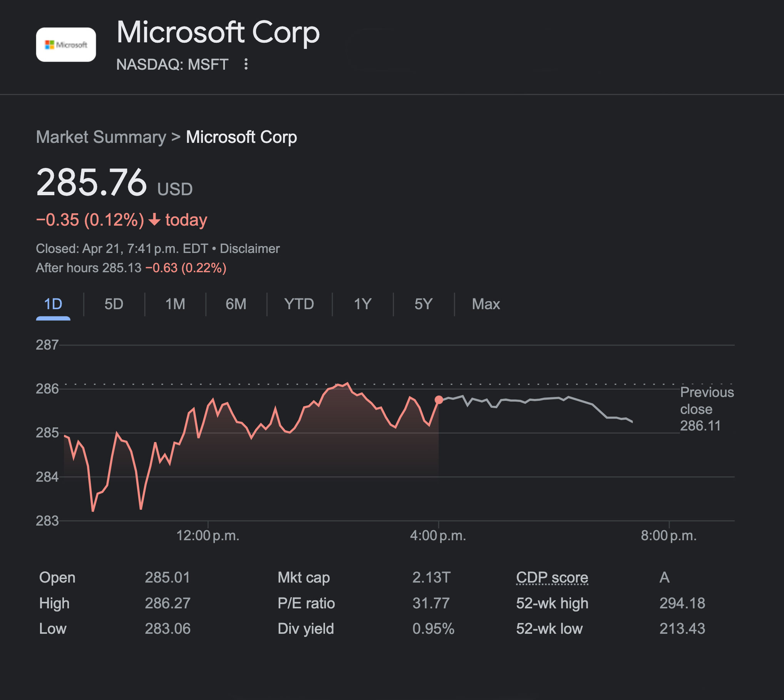Image resolution: width=784 pixels, height=700 pixels.
Task: Click the Market Summary breadcrumb link
Action: tap(101, 137)
